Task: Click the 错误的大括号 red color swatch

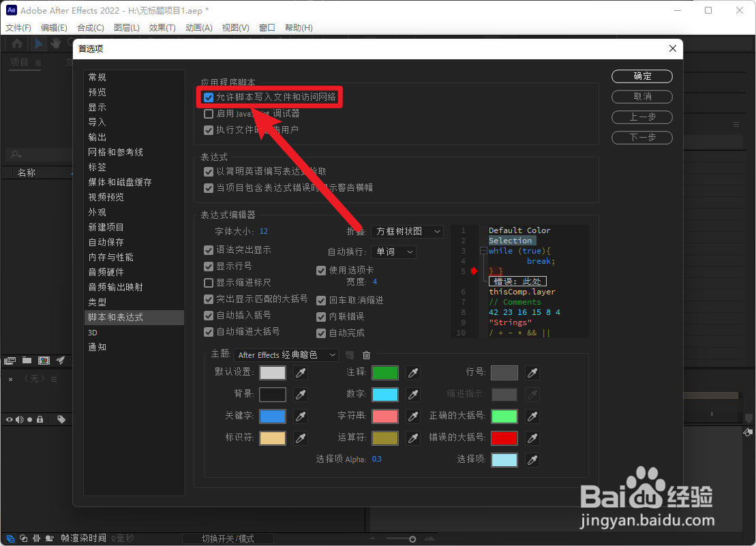Action: point(504,438)
